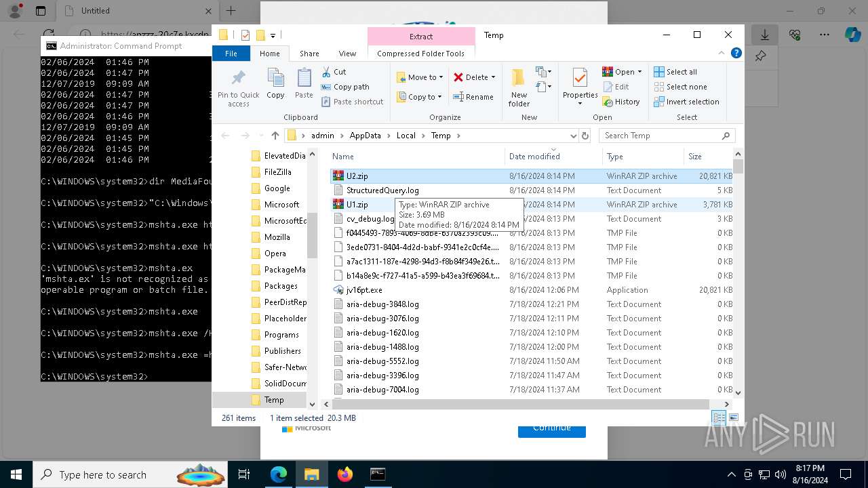Switch to the Home ribbon tab

[x=269, y=54]
